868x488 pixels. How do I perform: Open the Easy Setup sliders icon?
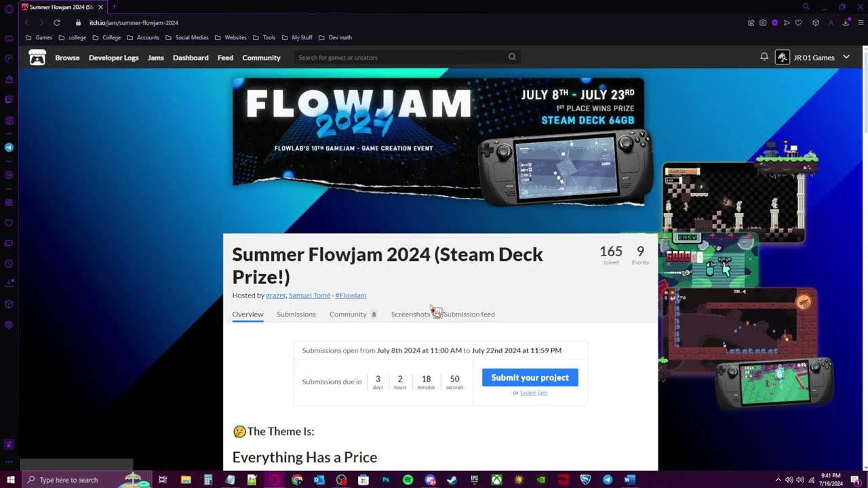[x=861, y=22]
